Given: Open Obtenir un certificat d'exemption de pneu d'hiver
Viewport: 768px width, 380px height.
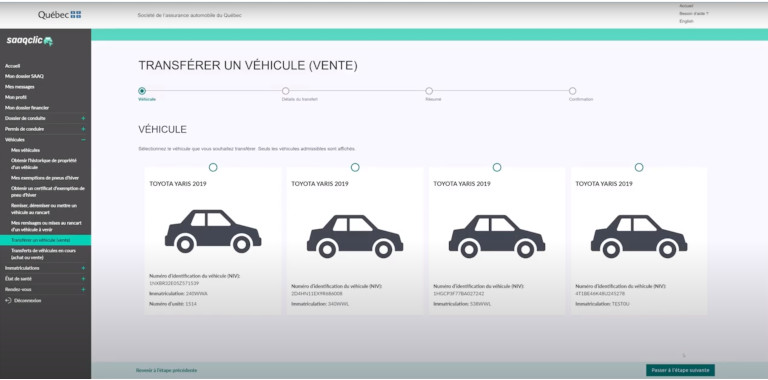Looking at the screenshot, I should coord(48,191).
